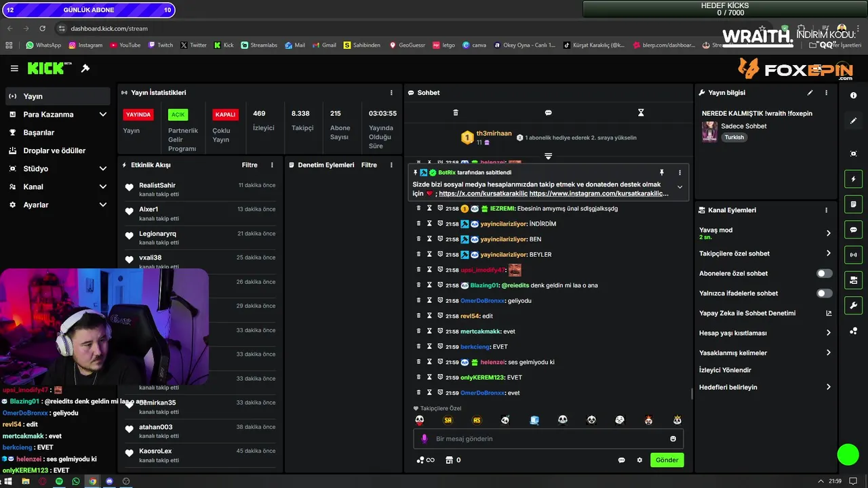Viewport: 868px width, 488px height.
Task: Click İzleyici Yönlendir
Action: pos(725,370)
